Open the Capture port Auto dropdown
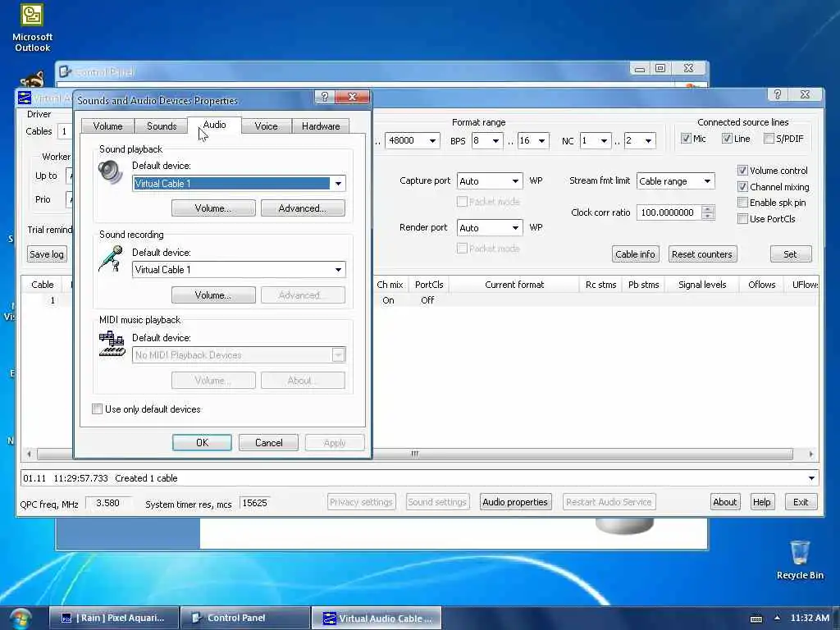840x630 pixels. (515, 181)
